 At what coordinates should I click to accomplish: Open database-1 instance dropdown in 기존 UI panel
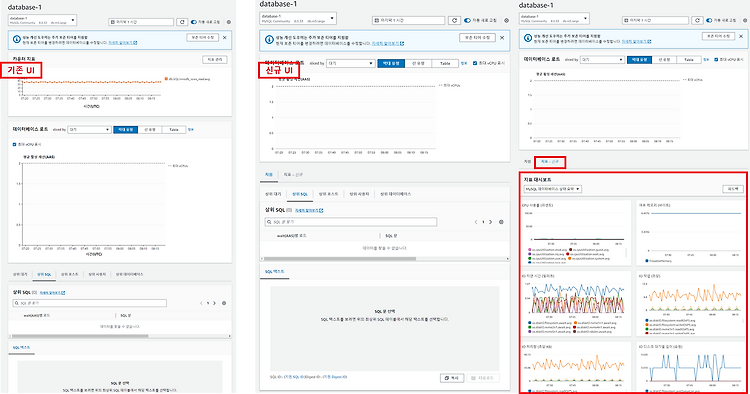pyautogui.click(x=42, y=20)
